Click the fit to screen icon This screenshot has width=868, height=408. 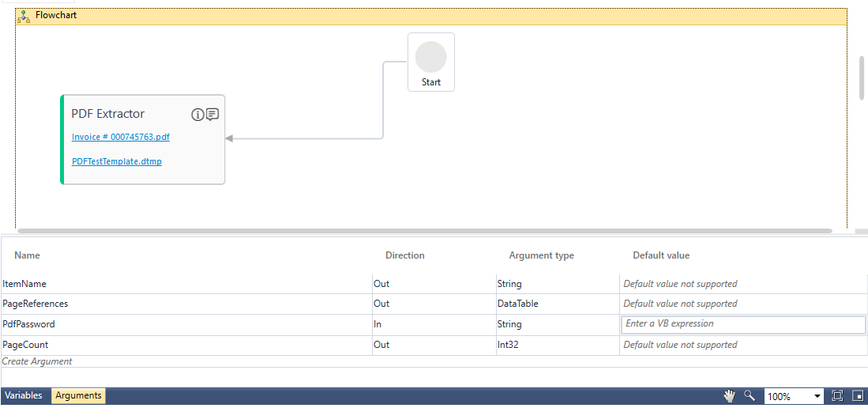(838, 395)
